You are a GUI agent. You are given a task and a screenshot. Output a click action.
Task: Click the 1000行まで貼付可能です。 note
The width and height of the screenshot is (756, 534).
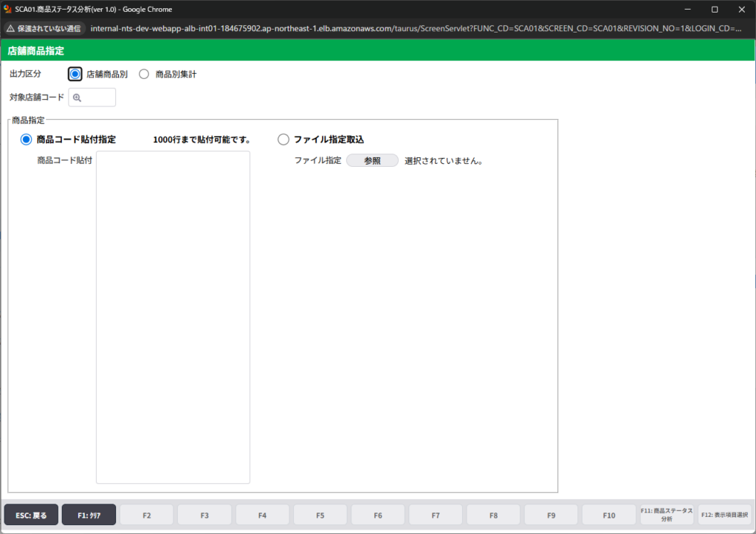click(202, 140)
